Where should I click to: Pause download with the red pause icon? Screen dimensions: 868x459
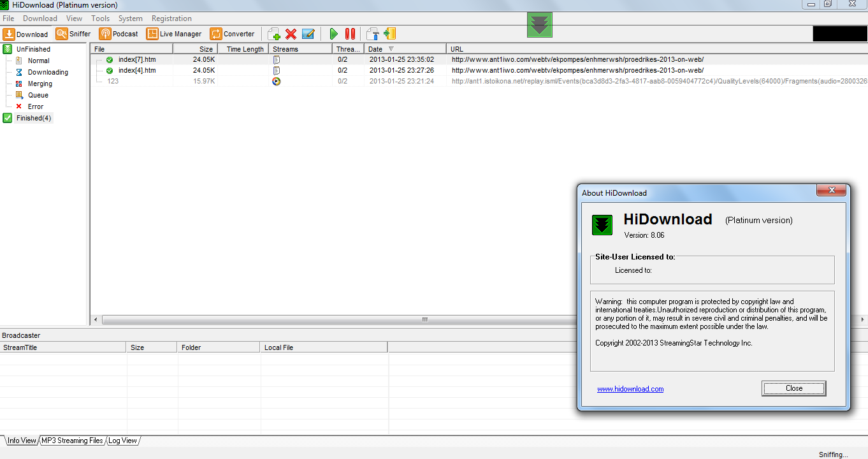(350, 34)
